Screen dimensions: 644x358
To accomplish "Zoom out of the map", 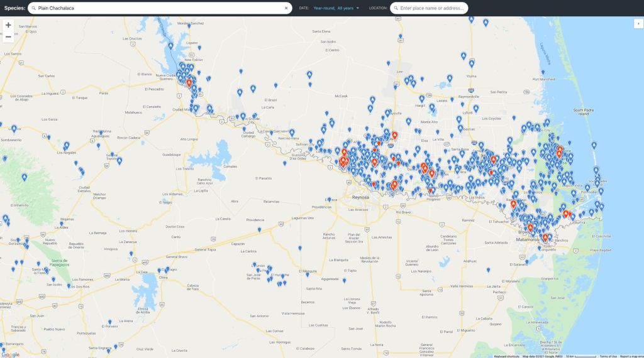I will [x=8, y=37].
